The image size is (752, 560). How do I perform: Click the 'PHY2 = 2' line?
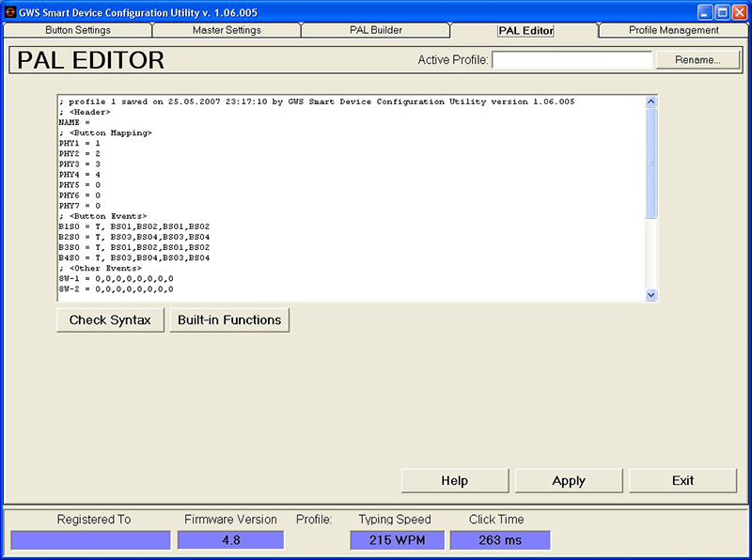point(80,154)
